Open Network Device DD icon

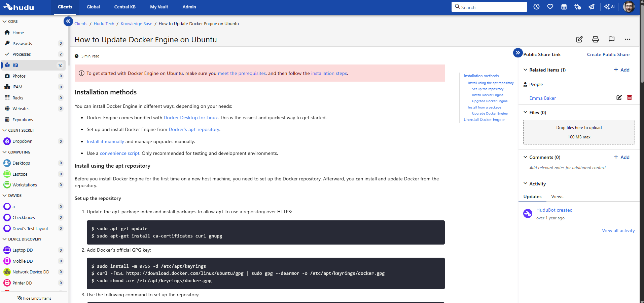[x=7, y=272]
